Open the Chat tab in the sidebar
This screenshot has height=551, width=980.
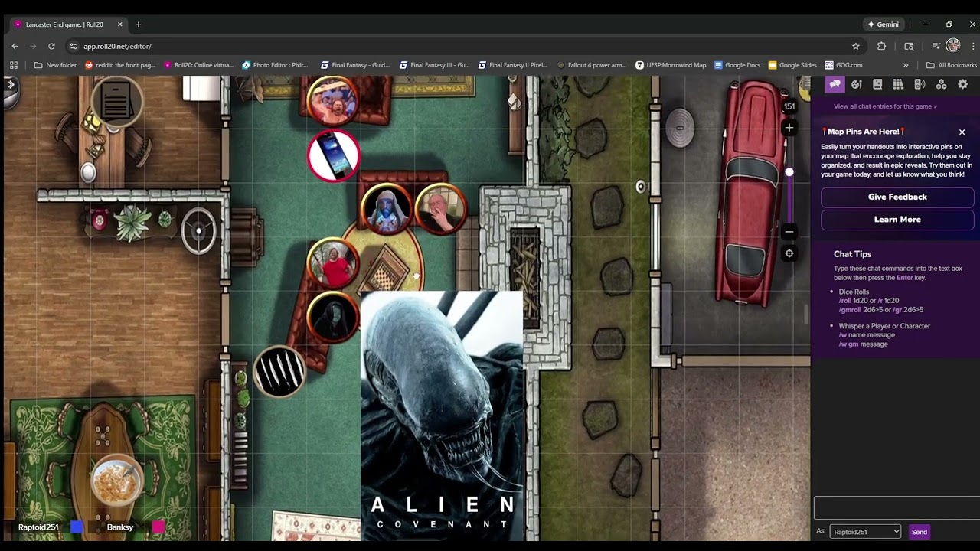tap(835, 85)
